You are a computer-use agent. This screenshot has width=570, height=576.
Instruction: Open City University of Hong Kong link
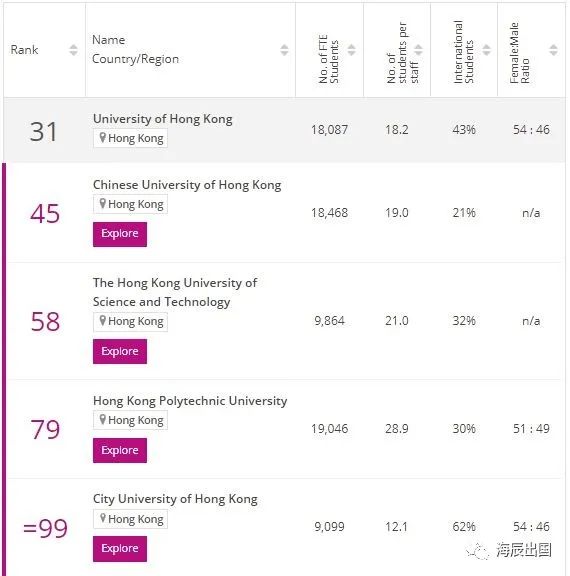point(175,499)
